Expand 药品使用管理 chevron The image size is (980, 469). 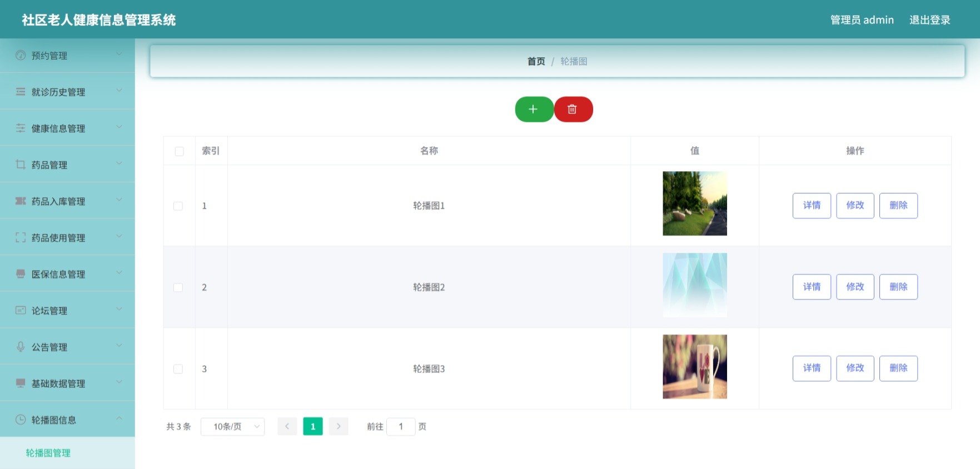pyautogui.click(x=119, y=236)
